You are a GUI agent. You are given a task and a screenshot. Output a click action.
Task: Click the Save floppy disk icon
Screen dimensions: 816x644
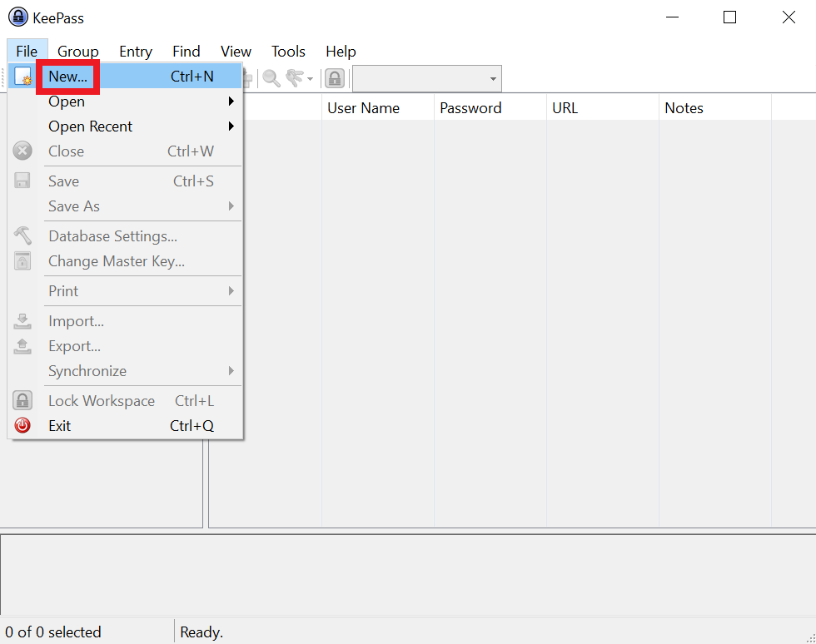tap(22, 181)
